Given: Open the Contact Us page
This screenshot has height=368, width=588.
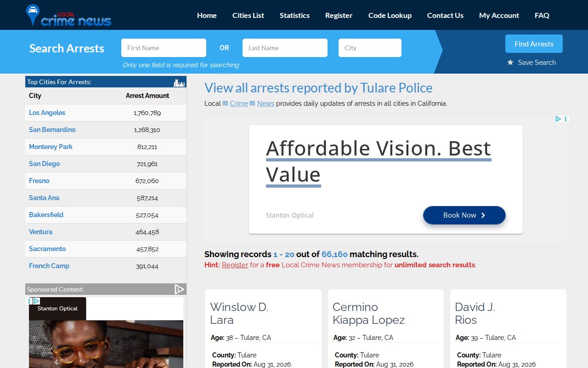Looking at the screenshot, I should 445,15.
